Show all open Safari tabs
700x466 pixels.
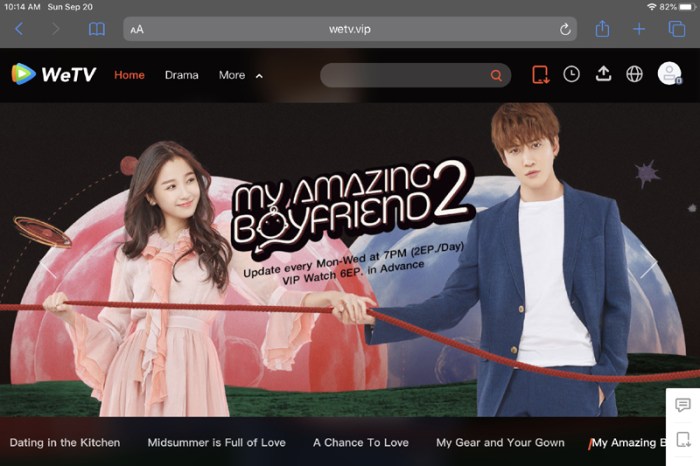click(x=677, y=29)
